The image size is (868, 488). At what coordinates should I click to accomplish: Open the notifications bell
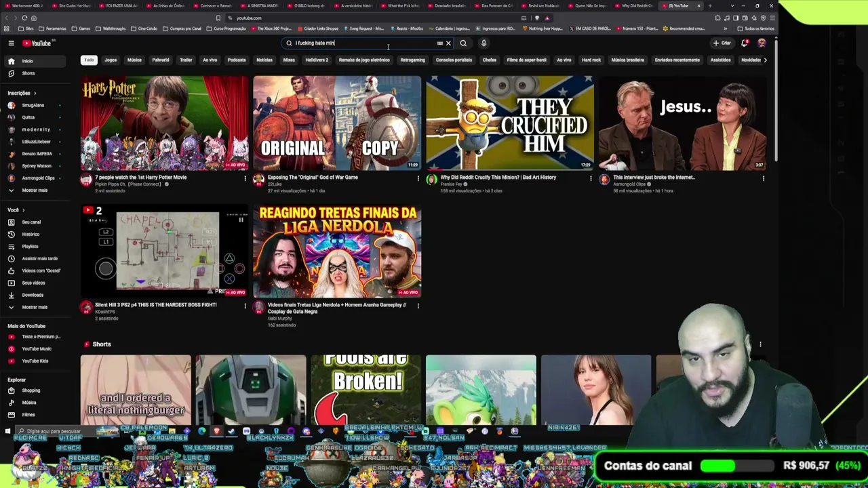pos(745,43)
